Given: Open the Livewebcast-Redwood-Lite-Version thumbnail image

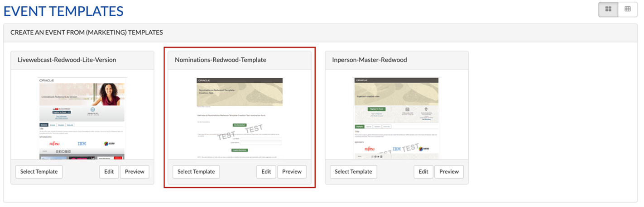Looking at the screenshot, I should pyautogui.click(x=82, y=118).
